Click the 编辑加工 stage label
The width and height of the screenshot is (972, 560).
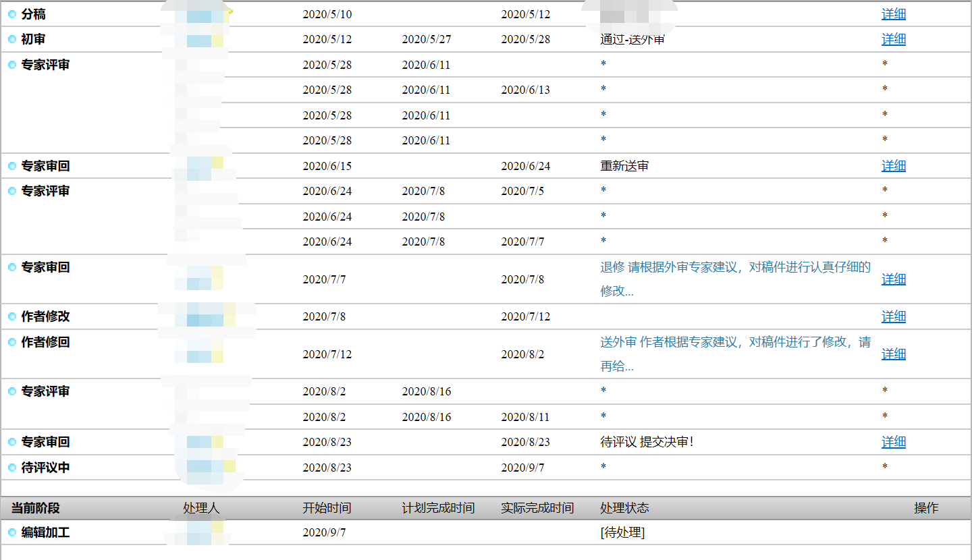[x=45, y=532]
